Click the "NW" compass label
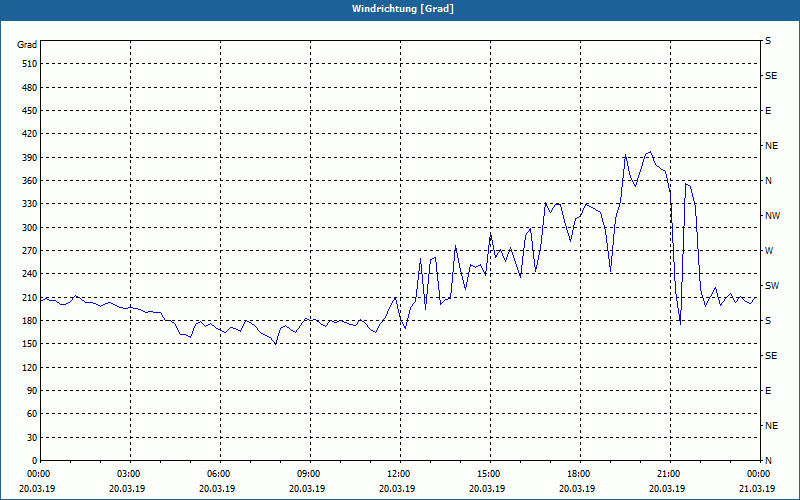Viewport: 800px width, 500px height. click(x=772, y=216)
